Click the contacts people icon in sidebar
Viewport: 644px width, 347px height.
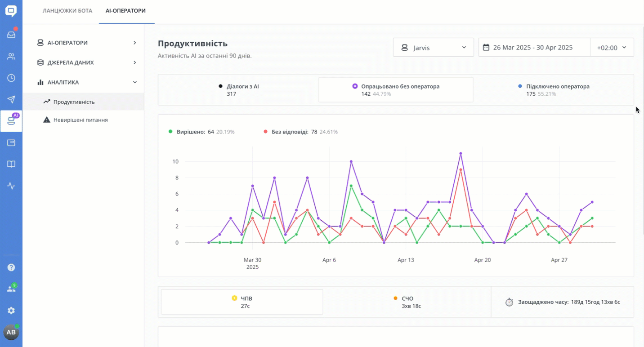[x=11, y=57]
